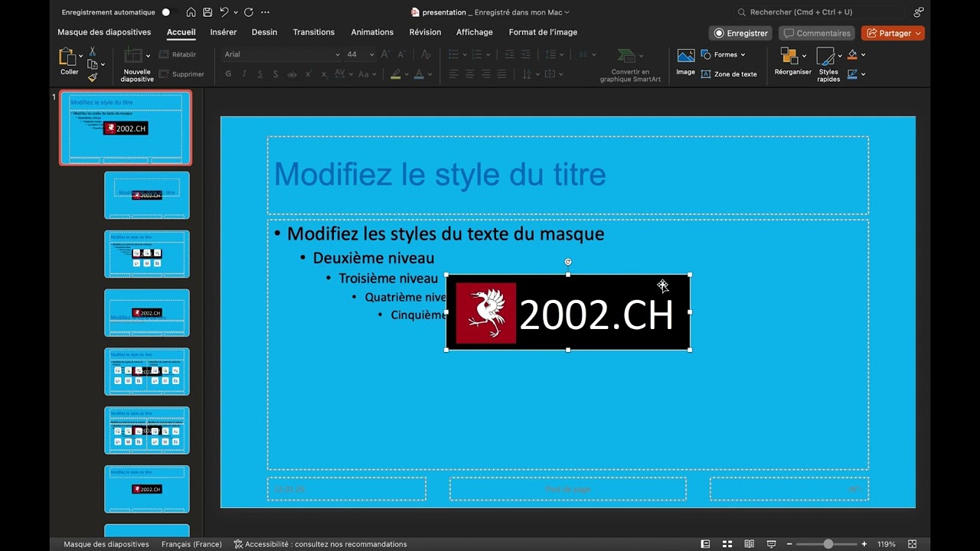Click Zone de texte text box
The width and height of the screenshot is (980, 551).
pyautogui.click(x=729, y=74)
